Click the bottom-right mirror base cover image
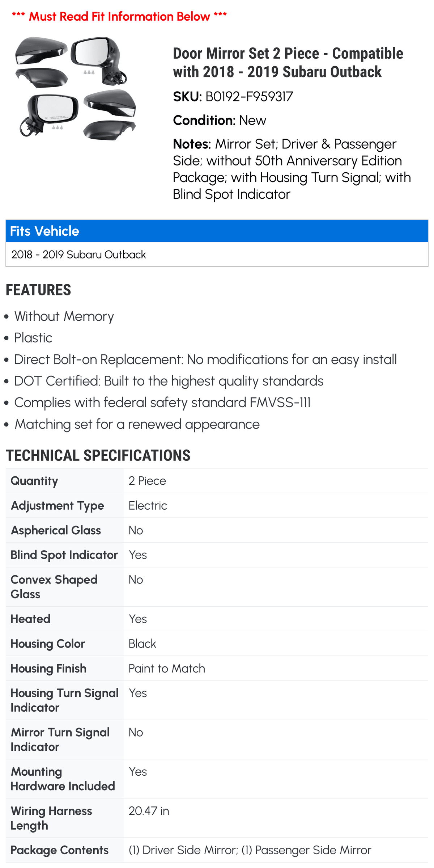 (x=109, y=130)
